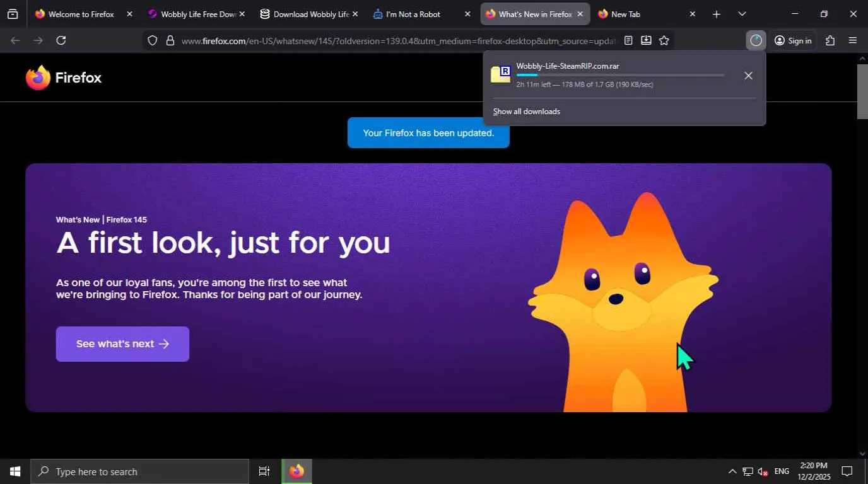Close the I'm Not a Robot tab

point(467,14)
